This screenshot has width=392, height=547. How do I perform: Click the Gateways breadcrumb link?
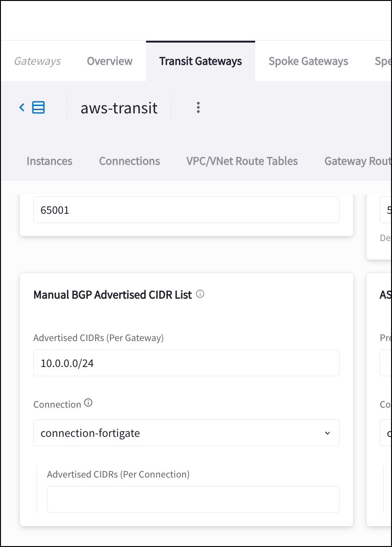pos(37,61)
